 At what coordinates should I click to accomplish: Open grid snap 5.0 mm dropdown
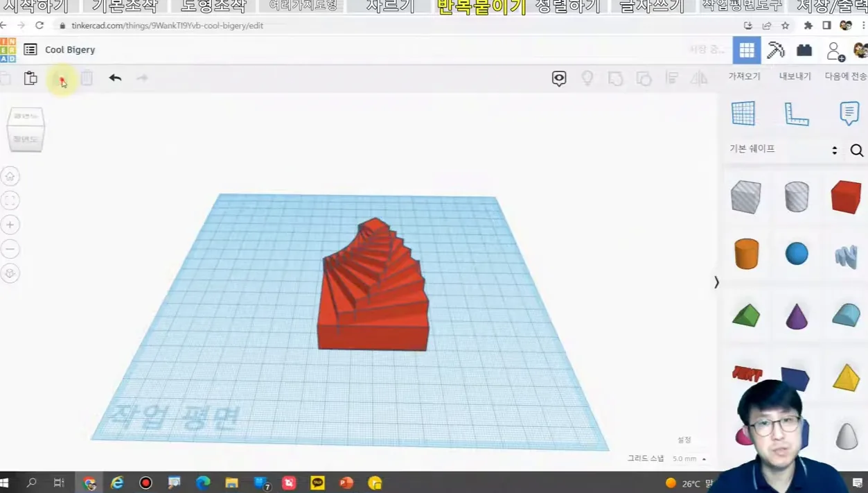[x=689, y=459]
